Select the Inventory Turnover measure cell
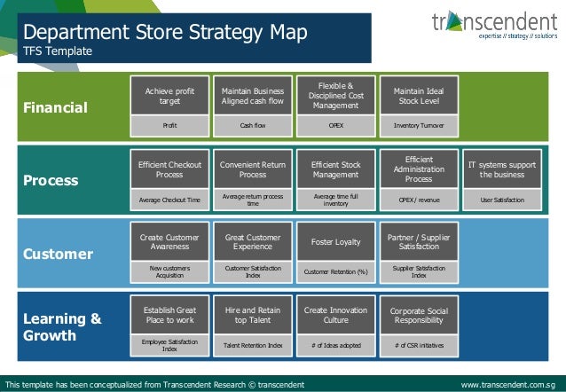 (419, 126)
